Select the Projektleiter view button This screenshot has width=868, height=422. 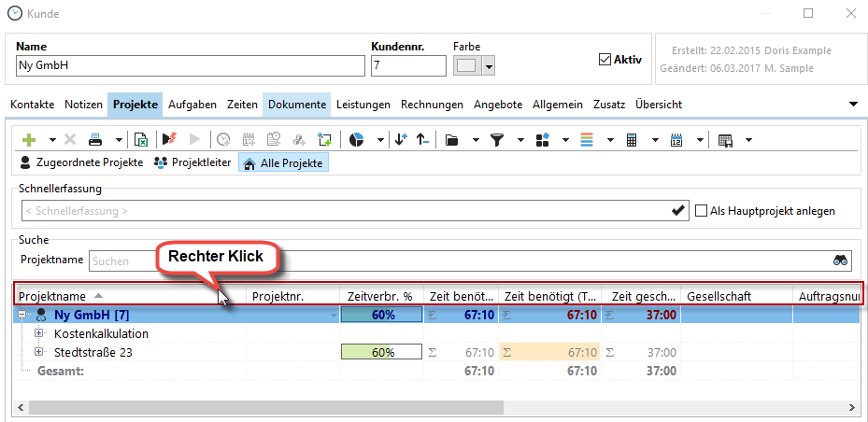(192, 162)
